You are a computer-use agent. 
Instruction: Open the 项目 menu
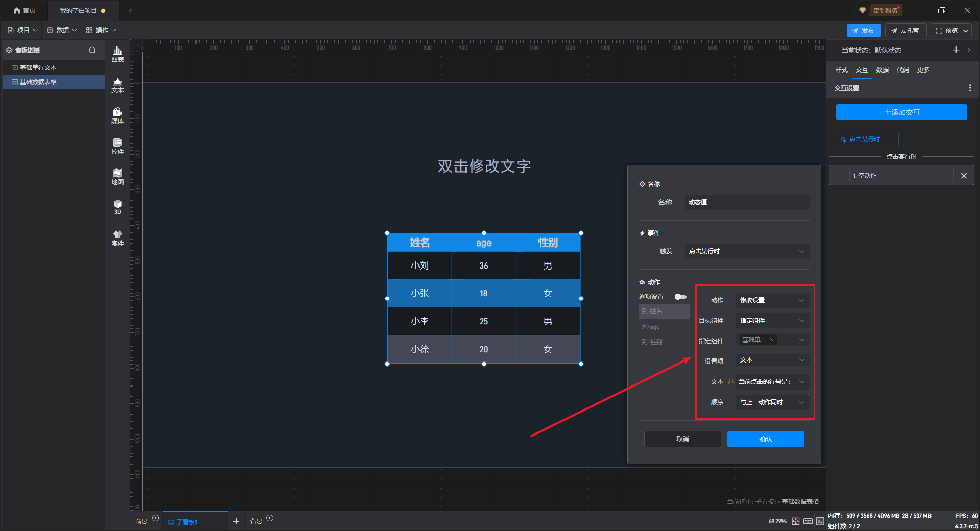pos(22,30)
